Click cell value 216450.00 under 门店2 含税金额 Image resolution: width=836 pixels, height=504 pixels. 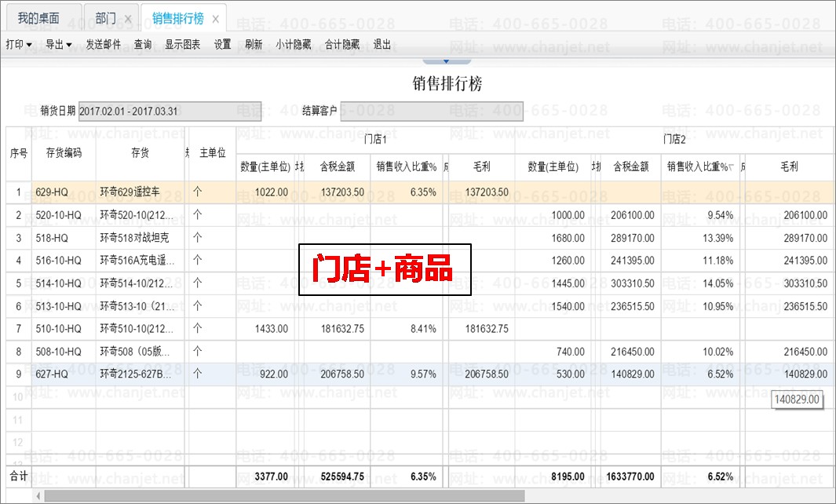pos(633,352)
